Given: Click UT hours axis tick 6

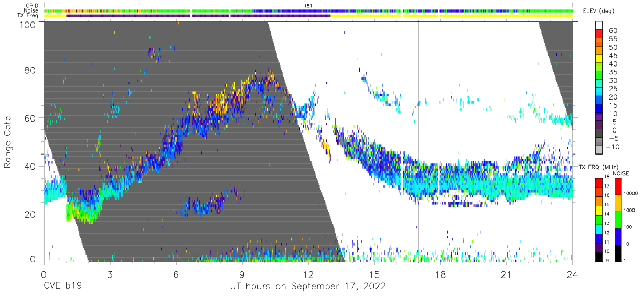Looking at the screenshot, I should pos(176,274).
